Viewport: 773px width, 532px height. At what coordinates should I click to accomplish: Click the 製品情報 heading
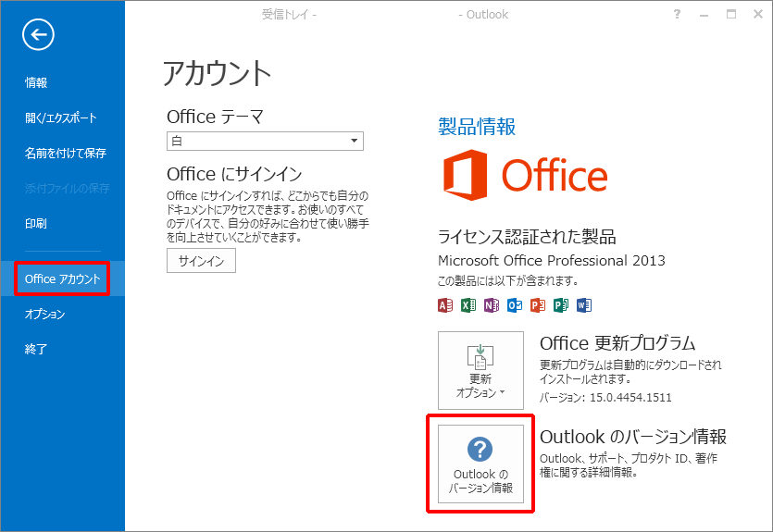[x=477, y=127]
